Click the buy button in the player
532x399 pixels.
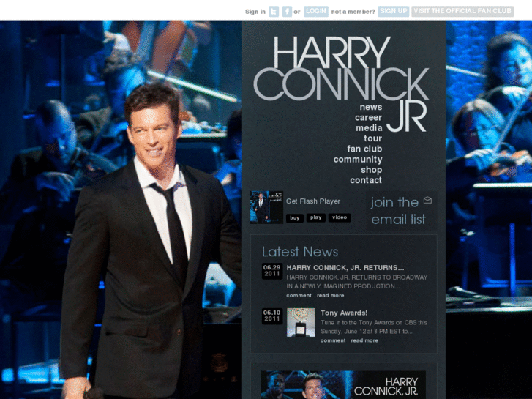coord(294,218)
